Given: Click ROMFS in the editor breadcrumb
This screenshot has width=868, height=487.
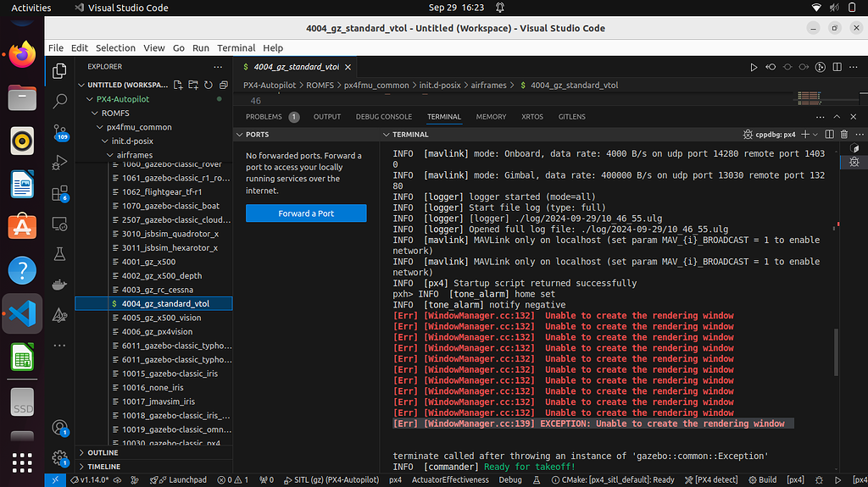Looking at the screenshot, I should pyautogui.click(x=320, y=86).
